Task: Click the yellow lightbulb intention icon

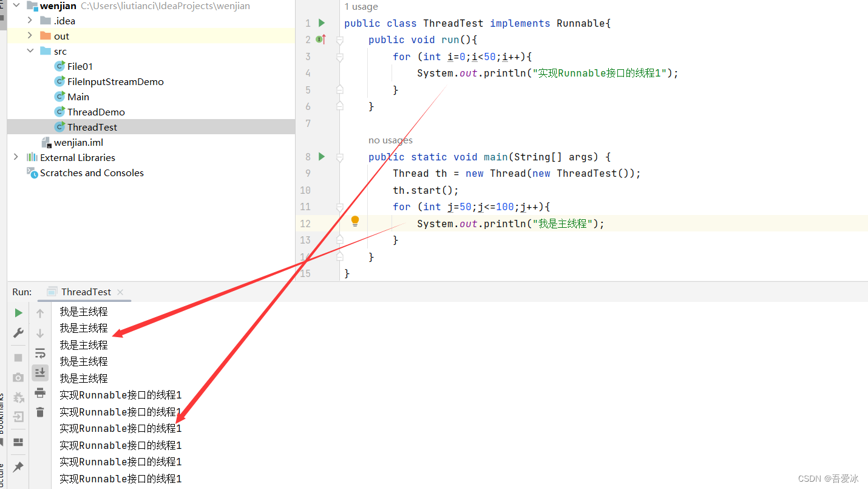Action: click(x=355, y=221)
